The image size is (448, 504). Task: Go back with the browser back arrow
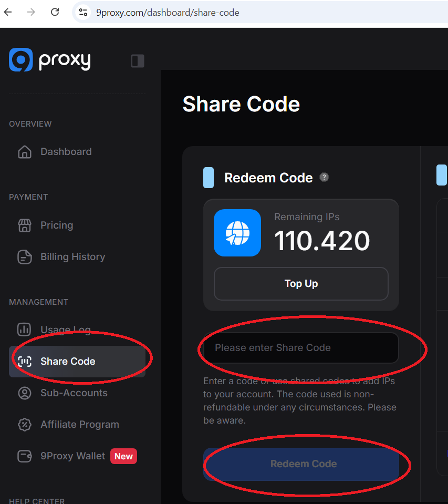click(8, 12)
